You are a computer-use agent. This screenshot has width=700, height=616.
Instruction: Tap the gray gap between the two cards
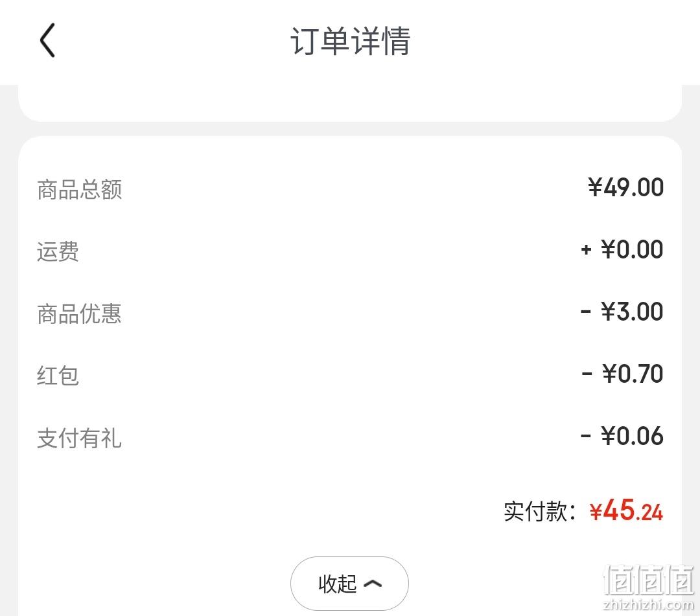tap(350, 128)
